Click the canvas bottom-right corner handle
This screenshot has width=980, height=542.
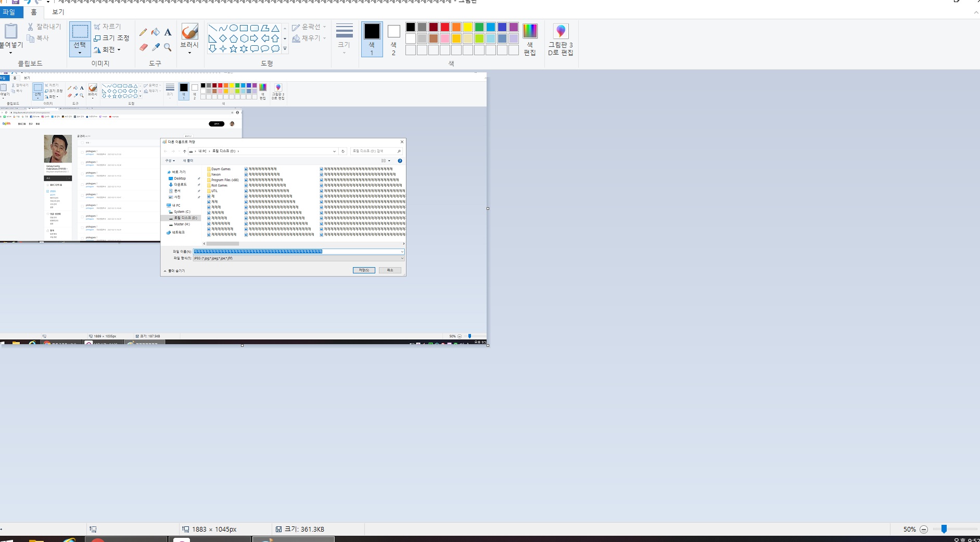tap(488, 345)
